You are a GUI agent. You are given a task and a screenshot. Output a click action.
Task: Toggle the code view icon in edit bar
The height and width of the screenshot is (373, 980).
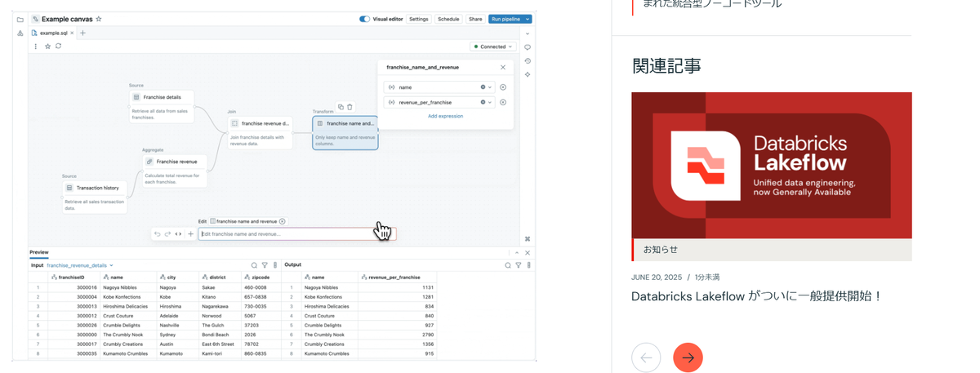coord(179,234)
